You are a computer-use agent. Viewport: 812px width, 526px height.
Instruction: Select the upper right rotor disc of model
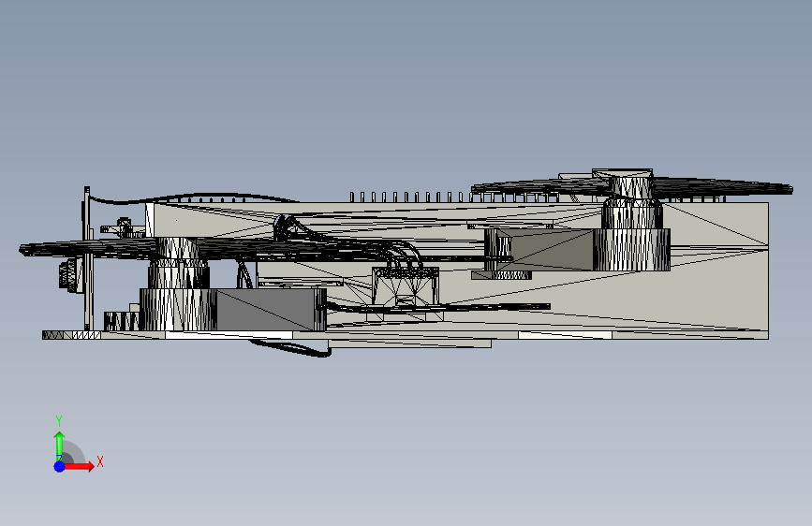click(632, 186)
